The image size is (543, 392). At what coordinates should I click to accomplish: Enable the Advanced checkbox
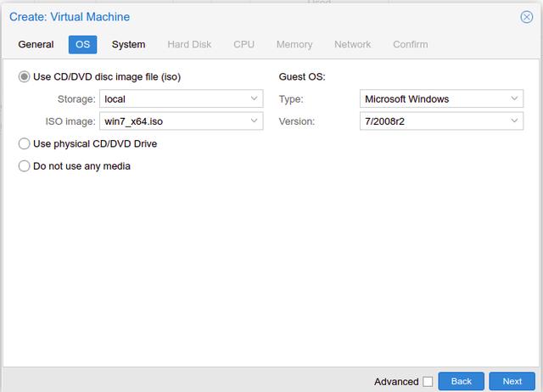coord(428,382)
